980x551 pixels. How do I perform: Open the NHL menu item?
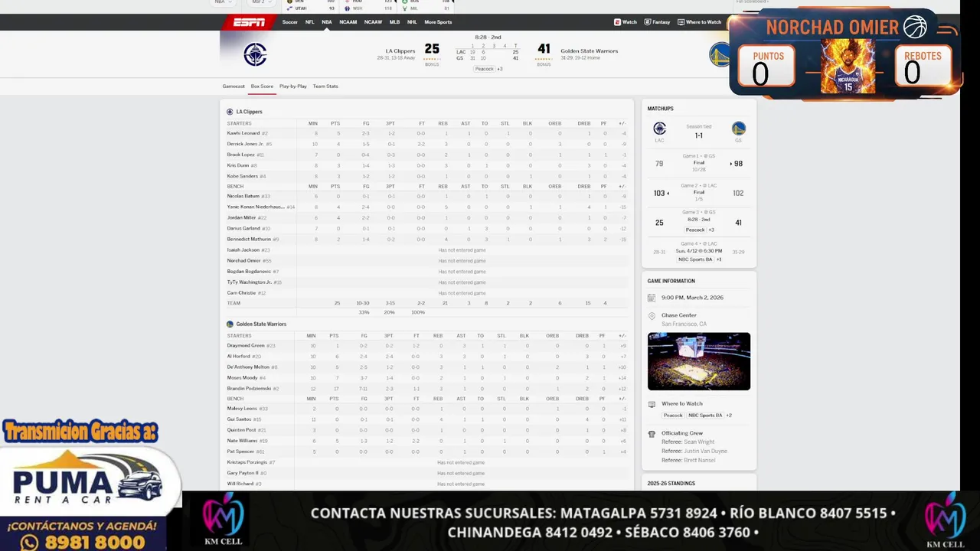(x=412, y=22)
